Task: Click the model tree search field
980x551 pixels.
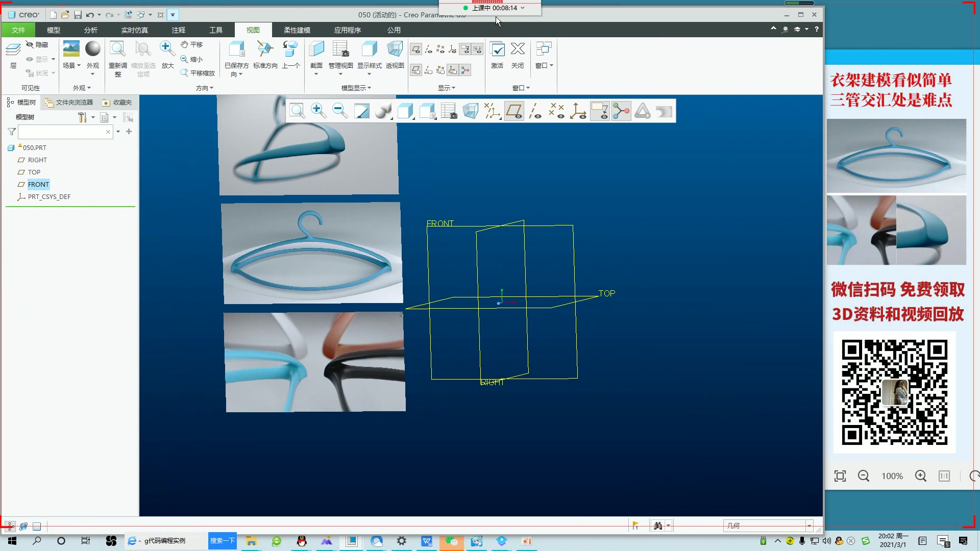Action: click(x=61, y=132)
